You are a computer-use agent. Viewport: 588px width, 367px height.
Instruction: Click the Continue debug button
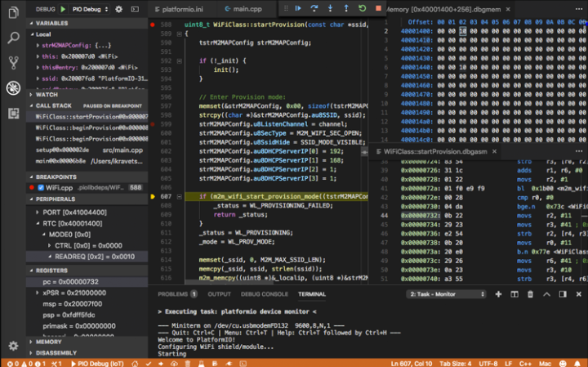pos(299,8)
